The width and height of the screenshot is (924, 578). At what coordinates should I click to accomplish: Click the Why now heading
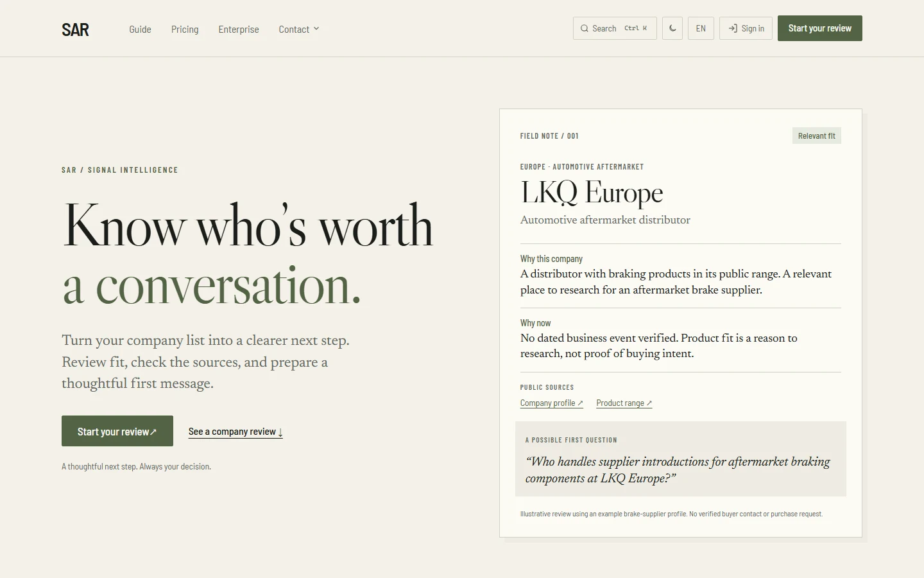[x=535, y=323]
